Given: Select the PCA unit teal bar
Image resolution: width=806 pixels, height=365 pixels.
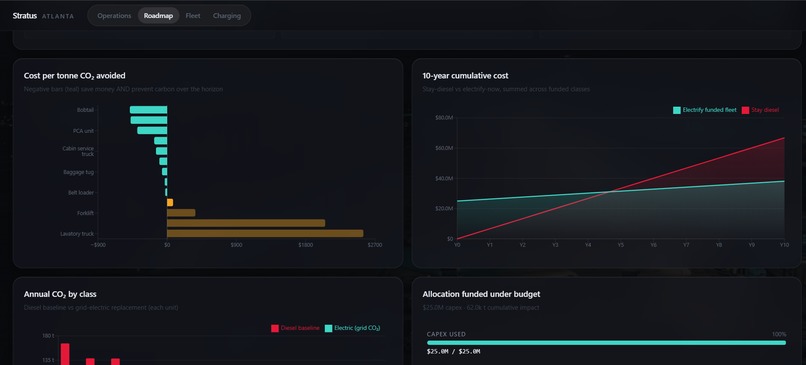Looking at the screenshot, I should click(x=152, y=131).
